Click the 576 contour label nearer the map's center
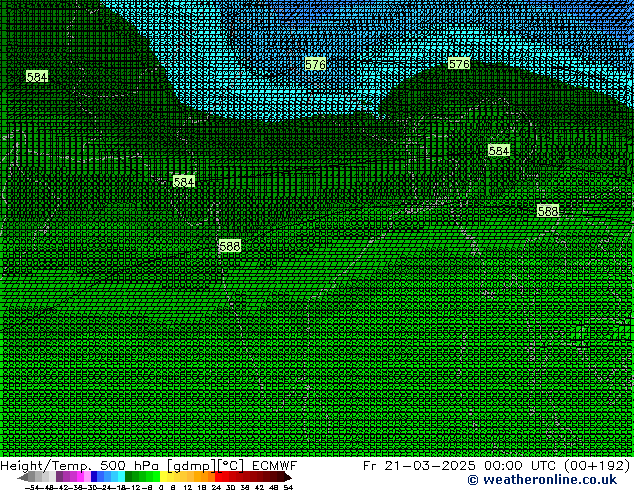Screen dimensions: 634x490 click(315, 64)
